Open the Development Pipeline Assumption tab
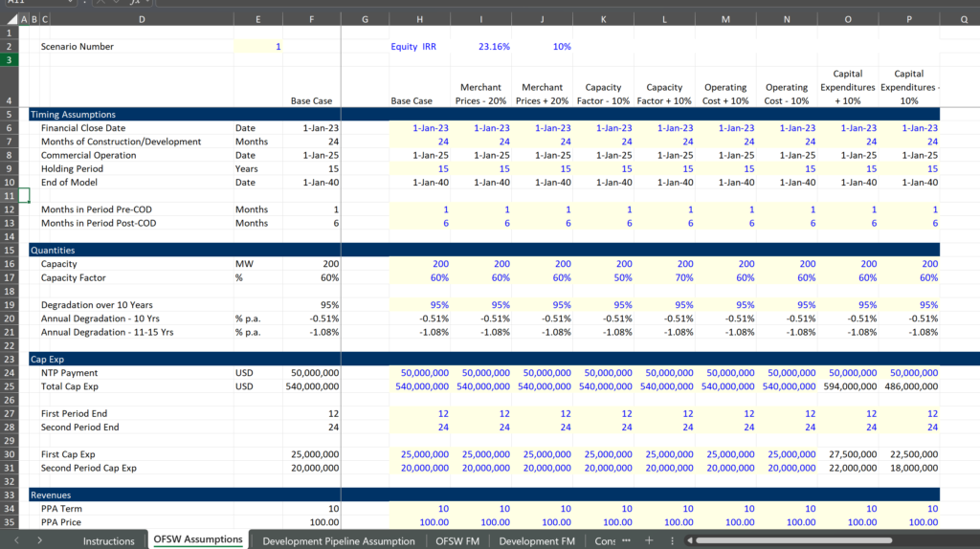 click(x=339, y=540)
